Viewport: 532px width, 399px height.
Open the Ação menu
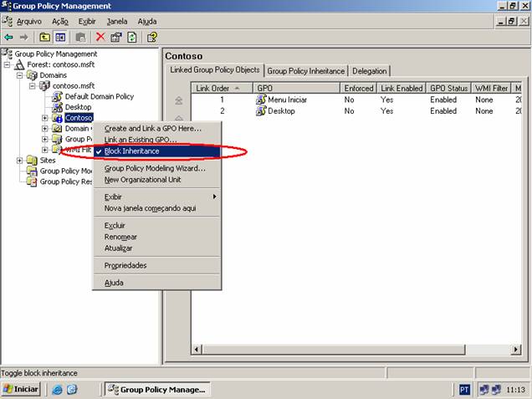coord(60,22)
